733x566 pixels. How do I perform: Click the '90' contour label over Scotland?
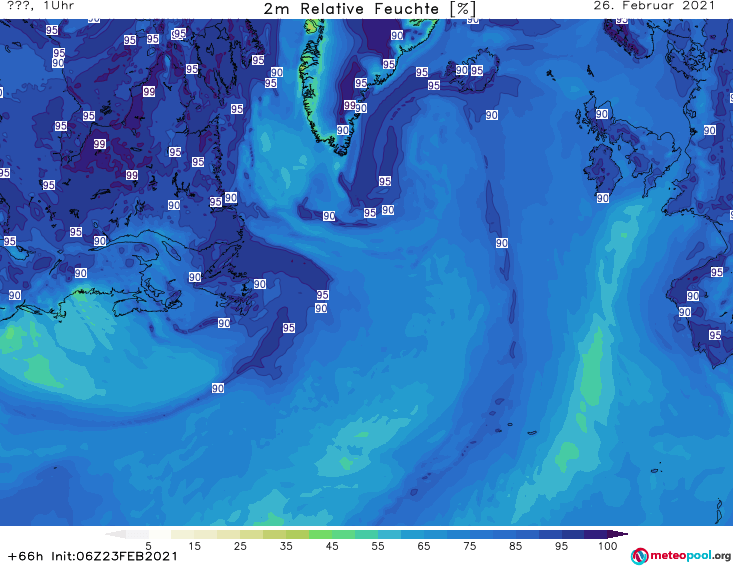pyautogui.click(x=602, y=114)
